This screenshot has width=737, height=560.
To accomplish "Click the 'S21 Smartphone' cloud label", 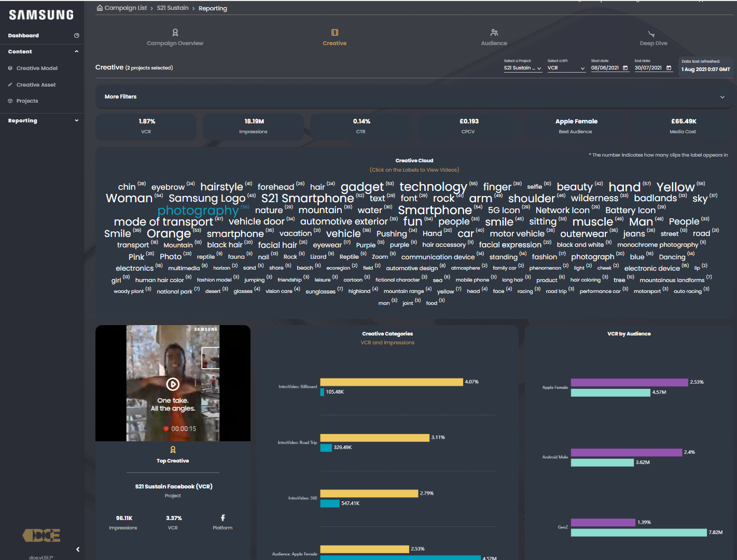I will pyautogui.click(x=308, y=198).
